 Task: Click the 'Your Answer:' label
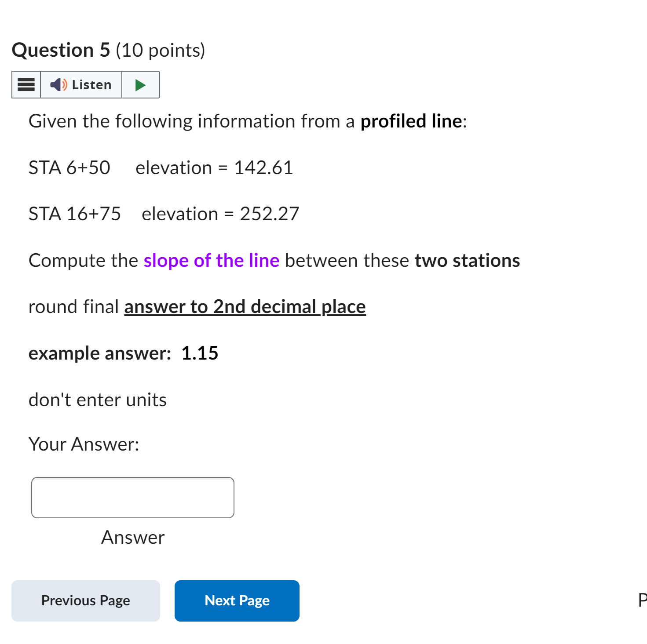pos(84,444)
